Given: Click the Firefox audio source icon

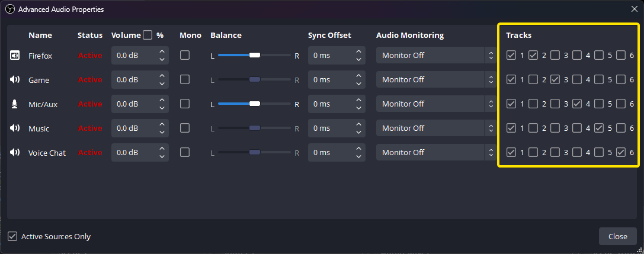Looking at the screenshot, I should (15, 56).
